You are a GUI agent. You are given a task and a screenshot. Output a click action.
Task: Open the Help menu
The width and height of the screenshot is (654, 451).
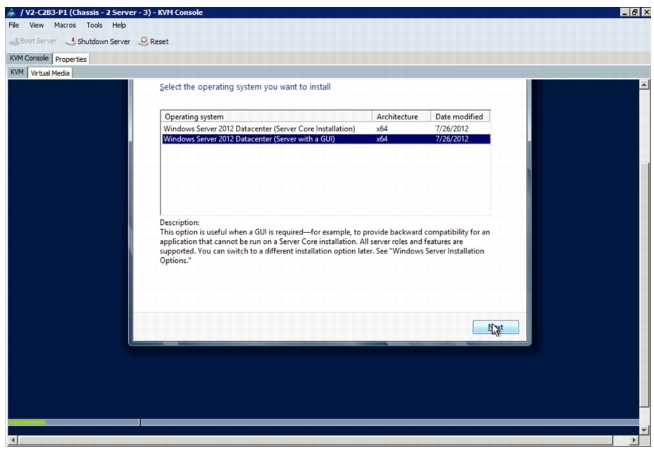click(119, 25)
